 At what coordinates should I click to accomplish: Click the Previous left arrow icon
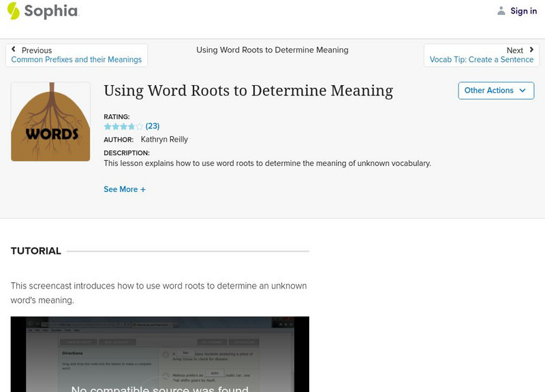coord(14,50)
